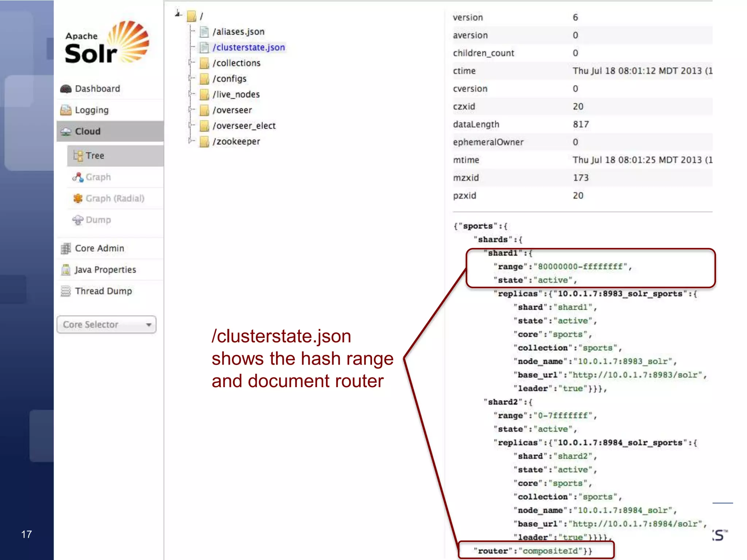Click the Dump cloud icon

(x=78, y=220)
